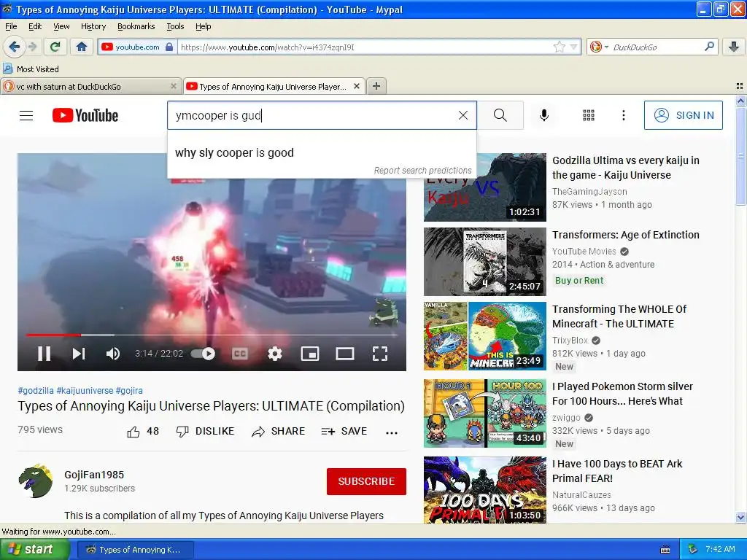Open the View menu
747x560 pixels.
click(61, 26)
